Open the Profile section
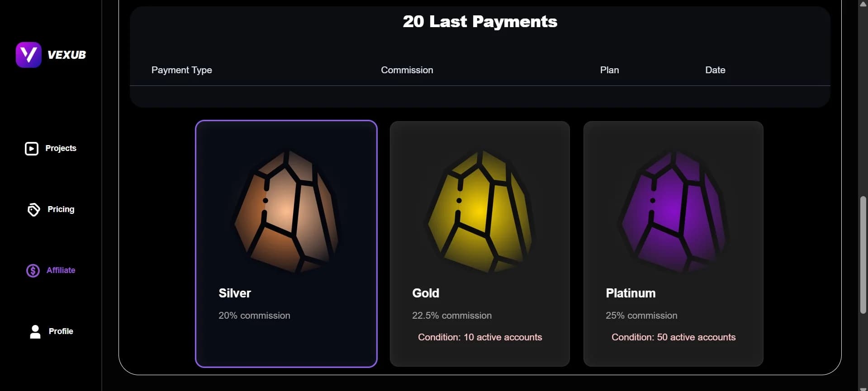 (x=61, y=331)
